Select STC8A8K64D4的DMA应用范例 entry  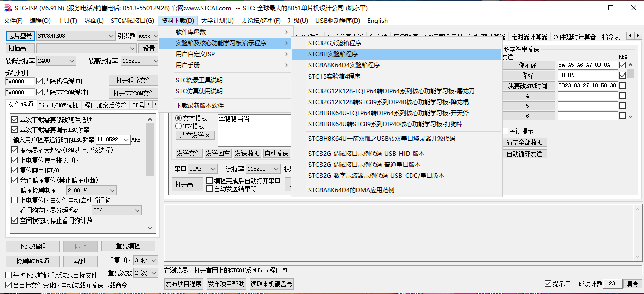point(397,190)
